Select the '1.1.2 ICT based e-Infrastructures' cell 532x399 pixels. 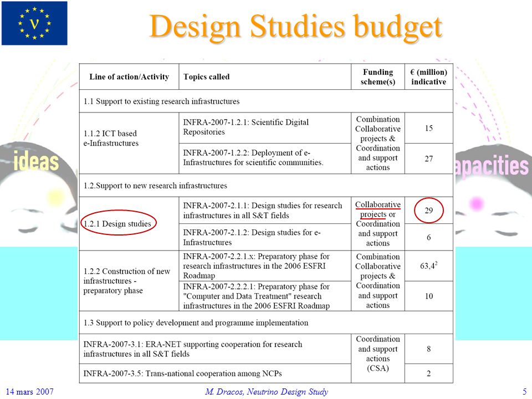point(129,143)
